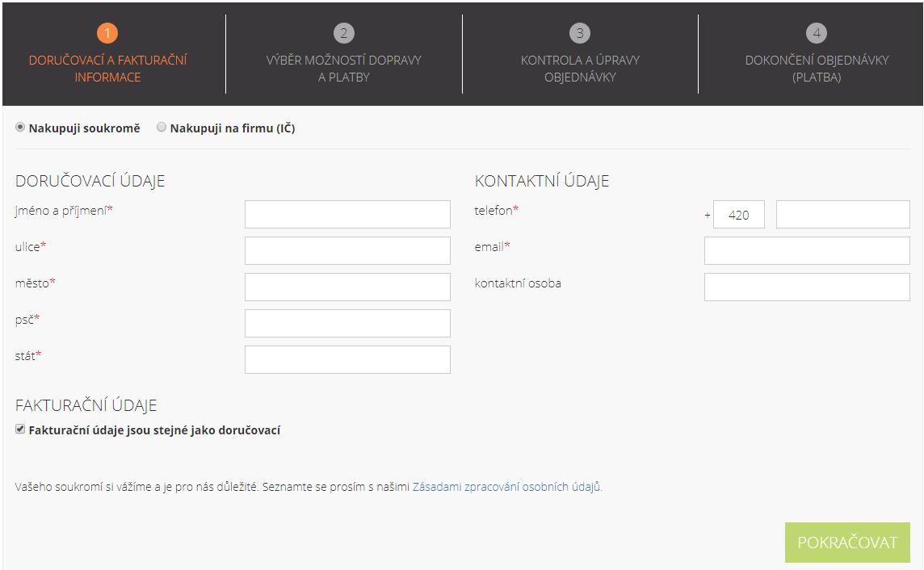This screenshot has height=570, width=924.
Task: Click the 'psč' postal code field
Action: [x=347, y=323]
